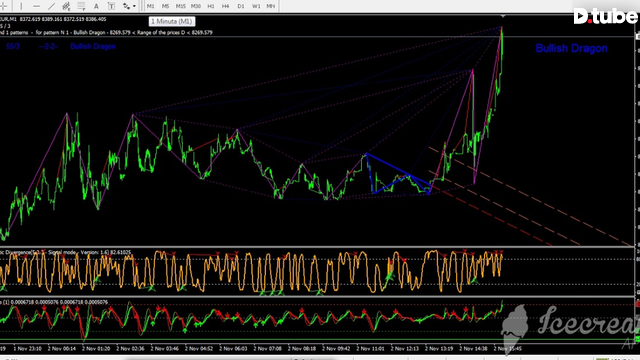The image size is (640, 360).
Task: Click the blue --2-2-- label
Action: pyautogui.click(x=49, y=46)
